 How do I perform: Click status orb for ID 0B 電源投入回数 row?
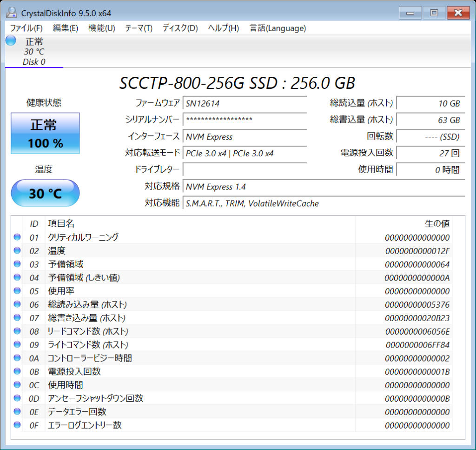point(17,371)
